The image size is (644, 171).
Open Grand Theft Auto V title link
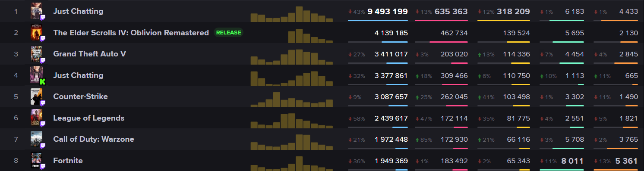[90, 54]
